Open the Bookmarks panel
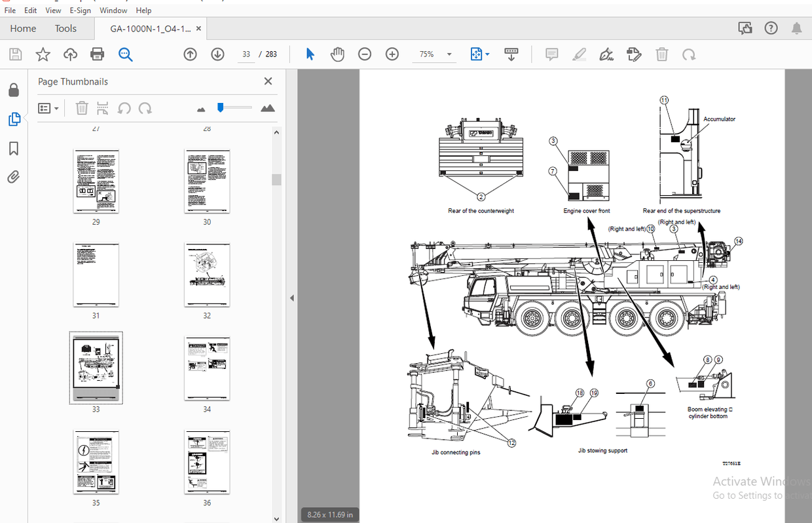Image resolution: width=812 pixels, height=523 pixels. (x=14, y=149)
